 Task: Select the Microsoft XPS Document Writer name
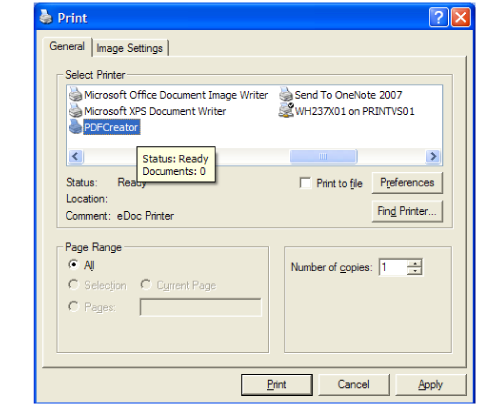point(155,111)
